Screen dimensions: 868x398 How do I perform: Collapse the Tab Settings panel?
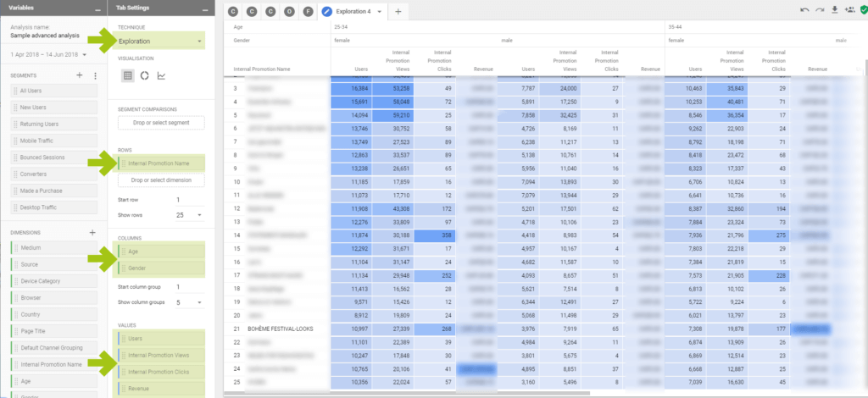click(x=204, y=8)
